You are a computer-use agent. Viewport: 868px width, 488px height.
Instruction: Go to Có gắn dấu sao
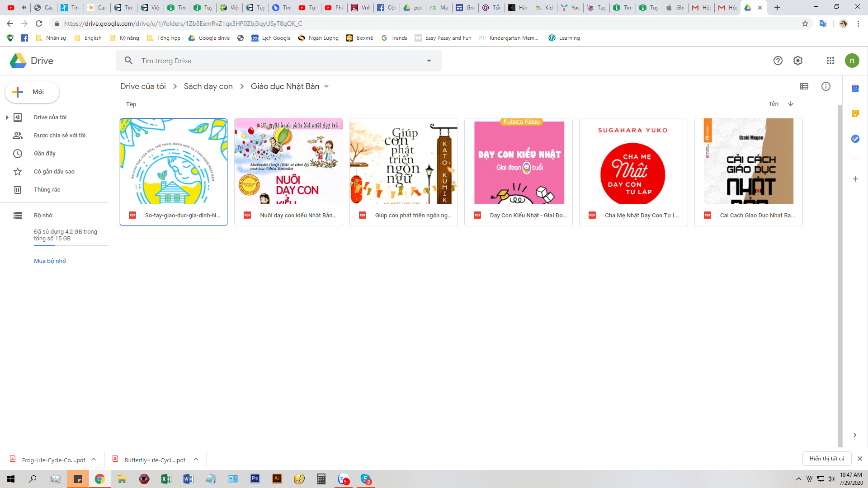(54, 172)
